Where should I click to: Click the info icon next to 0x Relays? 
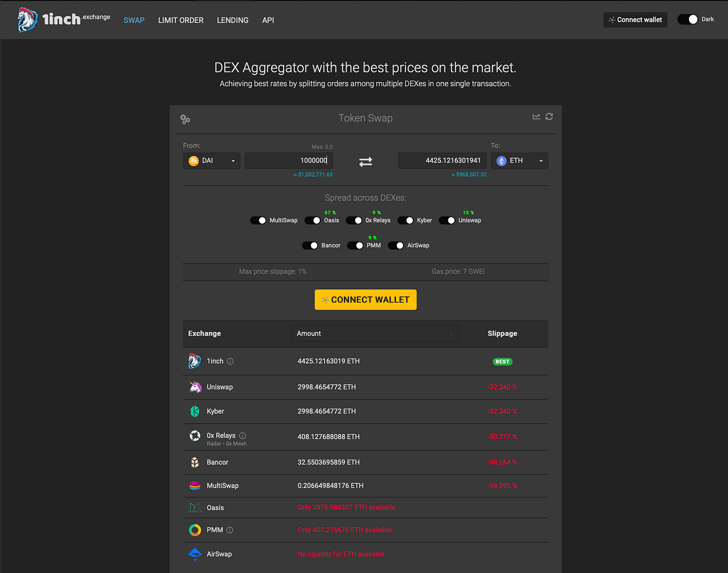(242, 436)
